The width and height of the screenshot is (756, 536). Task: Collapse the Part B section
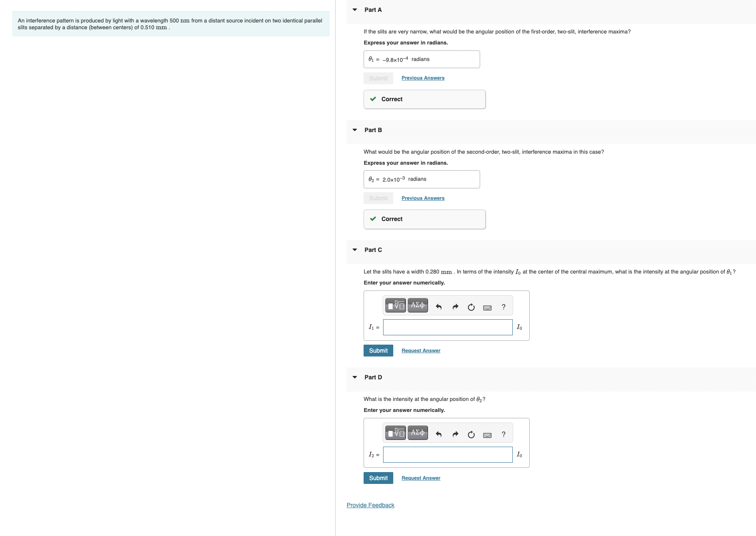coord(355,130)
